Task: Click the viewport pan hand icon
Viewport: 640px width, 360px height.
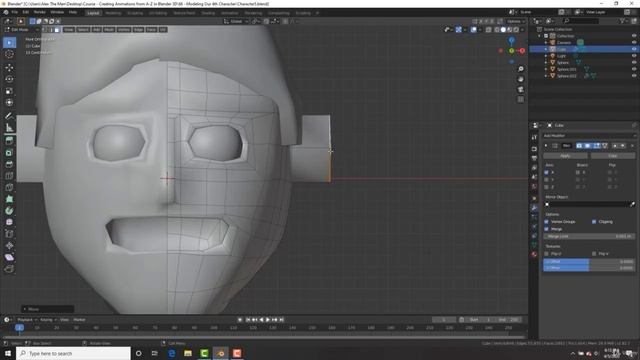Action: (520, 79)
